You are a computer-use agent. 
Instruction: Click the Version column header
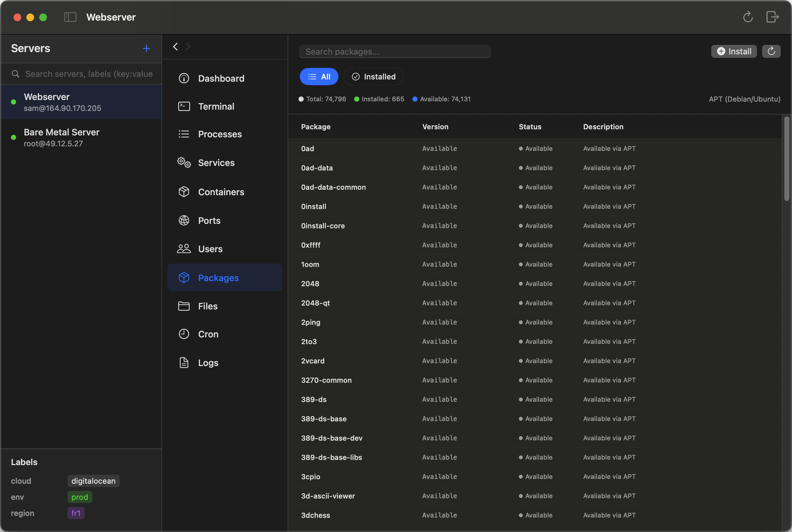tap(435, 126)
